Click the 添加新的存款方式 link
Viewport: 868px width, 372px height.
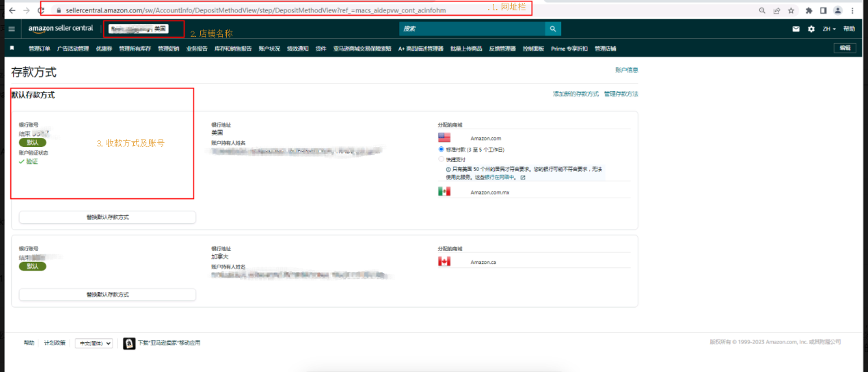coord(575,94)
